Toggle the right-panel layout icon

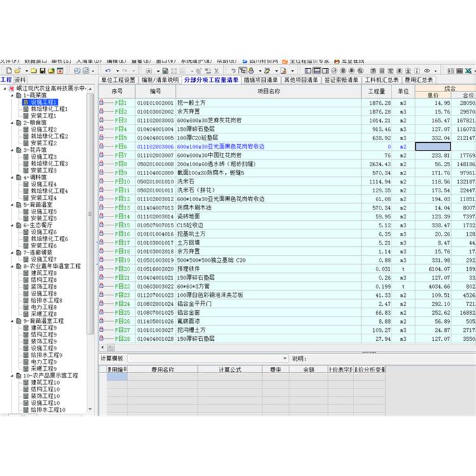326,70
